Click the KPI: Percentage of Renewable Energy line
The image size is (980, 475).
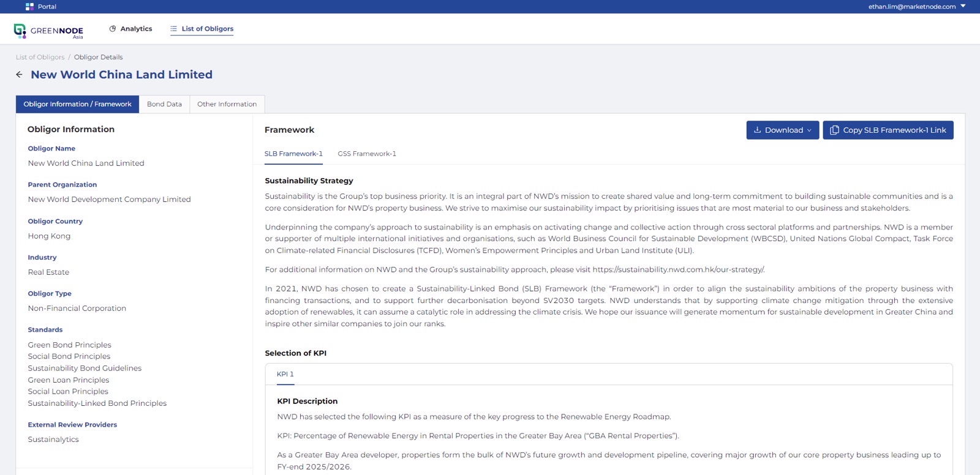point(478,436)
